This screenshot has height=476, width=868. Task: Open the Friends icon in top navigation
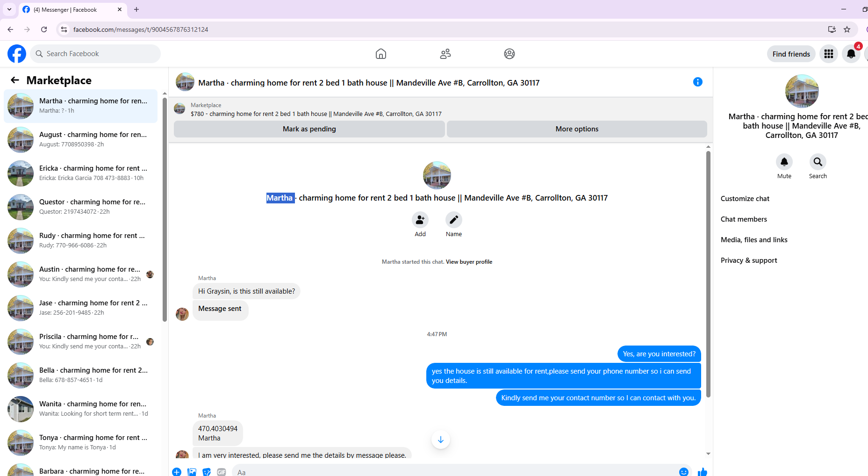[445, 54]
